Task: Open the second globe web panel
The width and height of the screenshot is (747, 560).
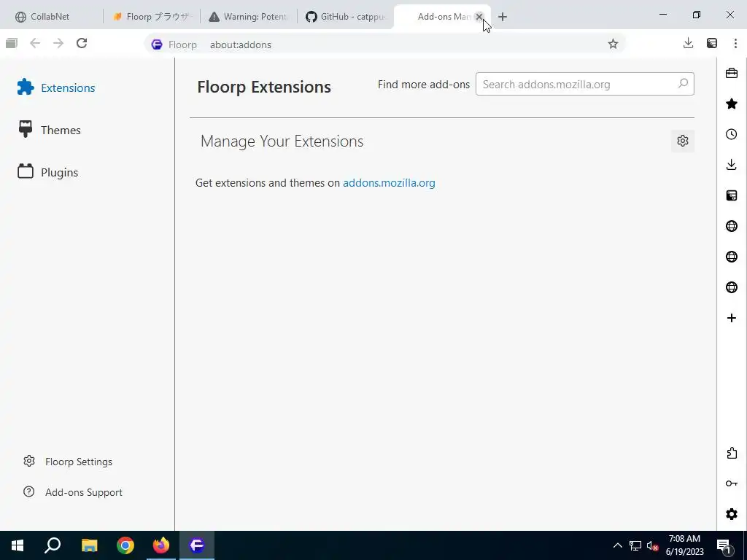Action: (732, 257)
